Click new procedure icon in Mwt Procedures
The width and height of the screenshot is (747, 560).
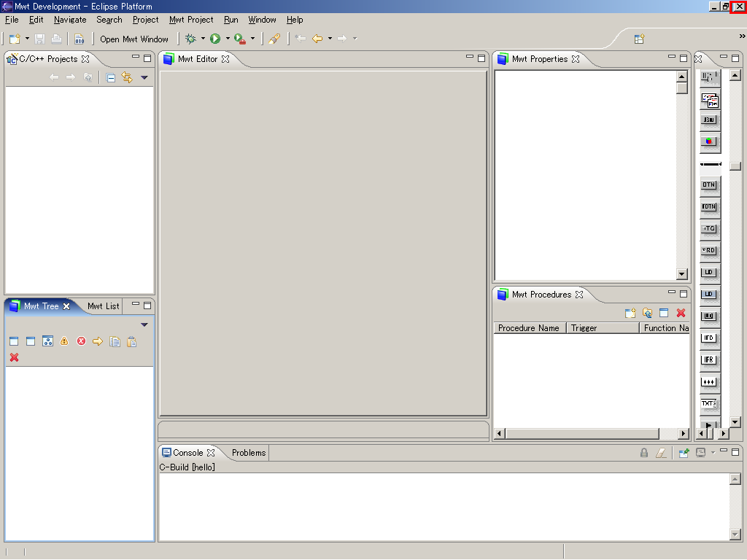(x=630, y=313)
